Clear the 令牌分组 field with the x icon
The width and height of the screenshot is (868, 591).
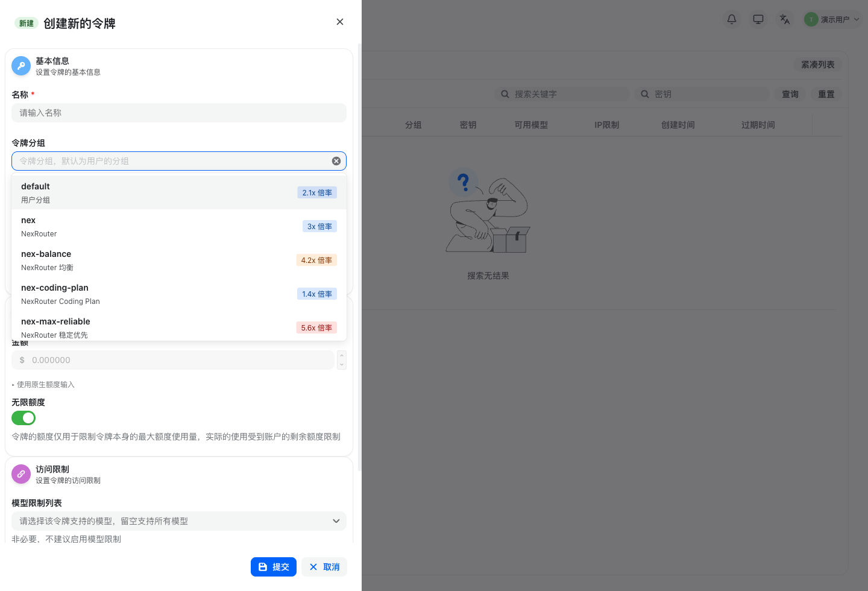pyautogui.click(x=336, y=161)
